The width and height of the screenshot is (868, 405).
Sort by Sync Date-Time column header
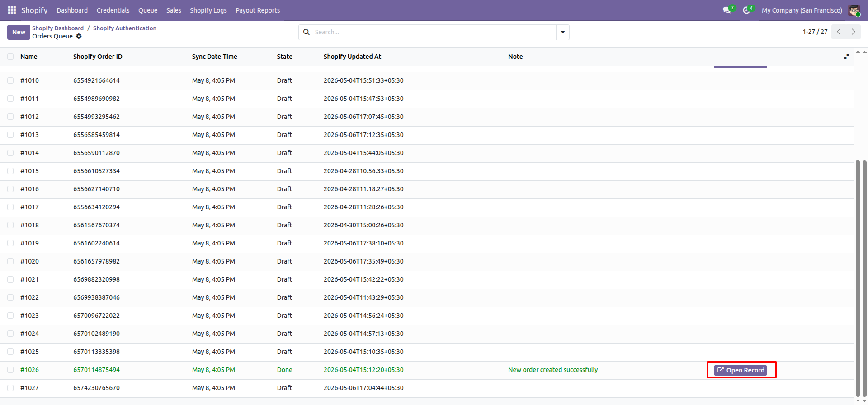pyautogui.click(x=215, y=57)
